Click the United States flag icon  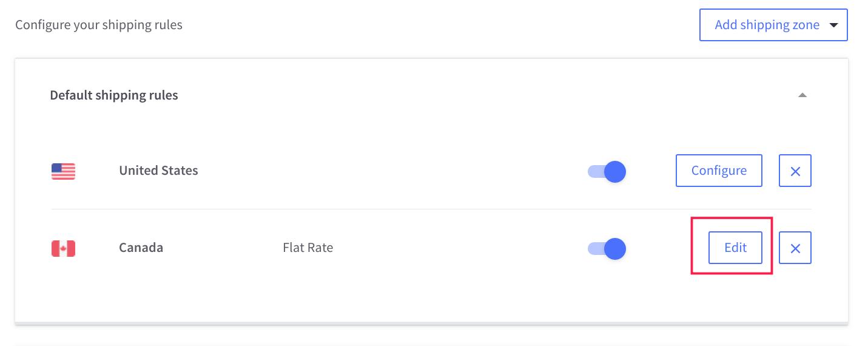[63, 171]
